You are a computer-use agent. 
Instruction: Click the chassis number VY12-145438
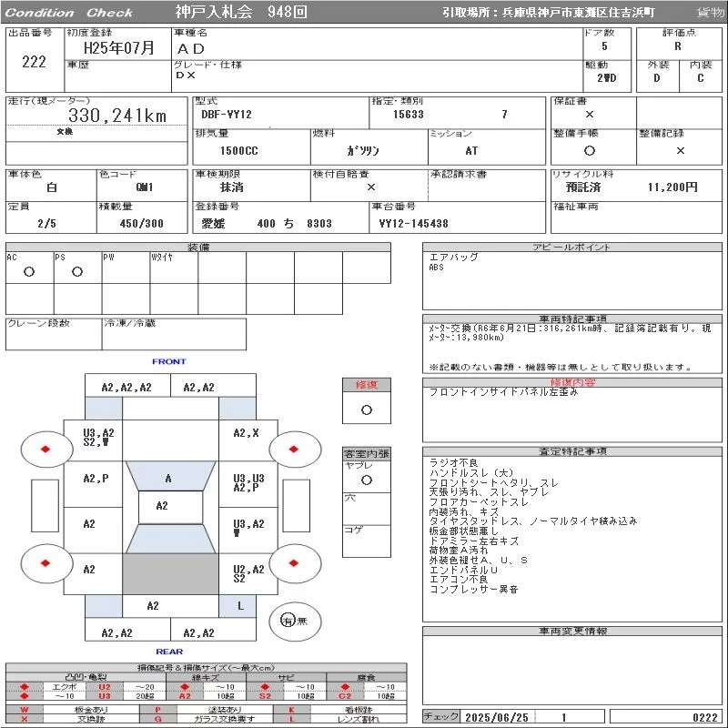pos(414,223)
